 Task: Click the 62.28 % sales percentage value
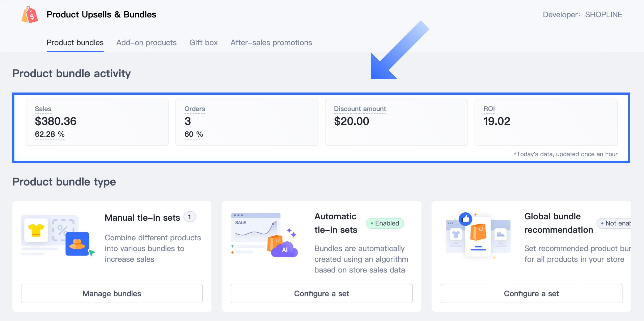pos(49,134)
